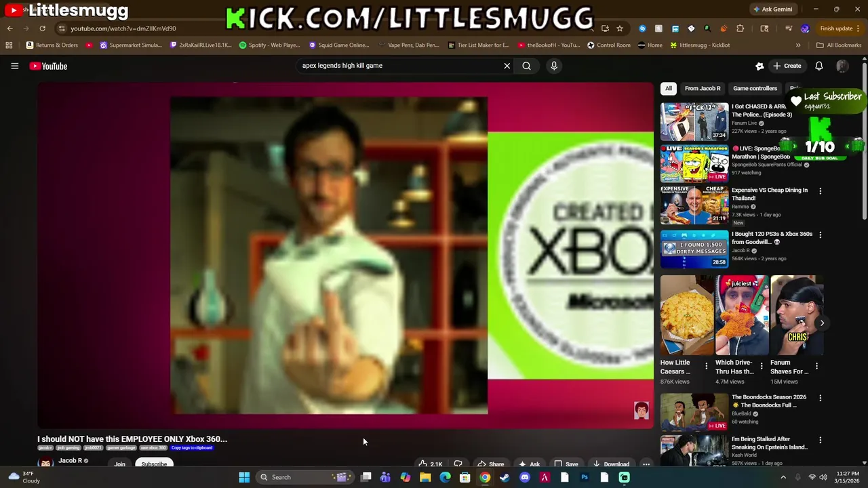
Task: Click the YouTube search magnifier button
Action: coord(526,66)
